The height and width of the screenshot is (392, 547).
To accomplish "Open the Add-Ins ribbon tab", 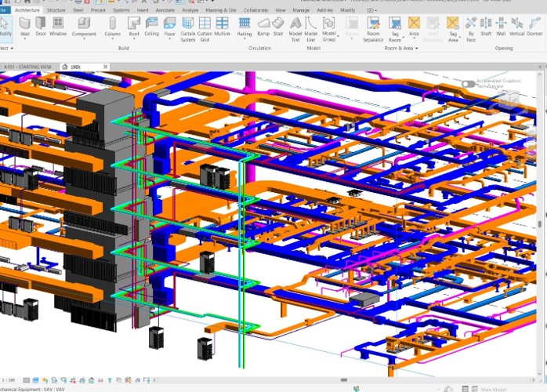I will (324, 10).
